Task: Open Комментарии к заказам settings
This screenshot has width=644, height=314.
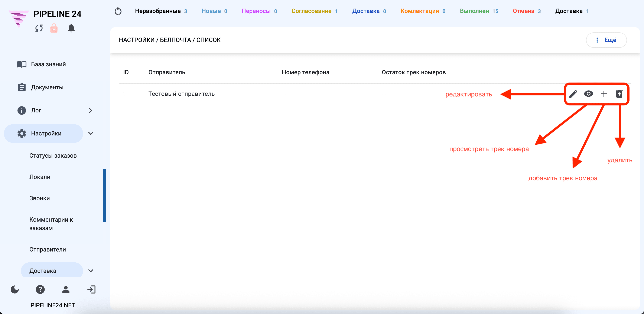Action: pos(51,224)
